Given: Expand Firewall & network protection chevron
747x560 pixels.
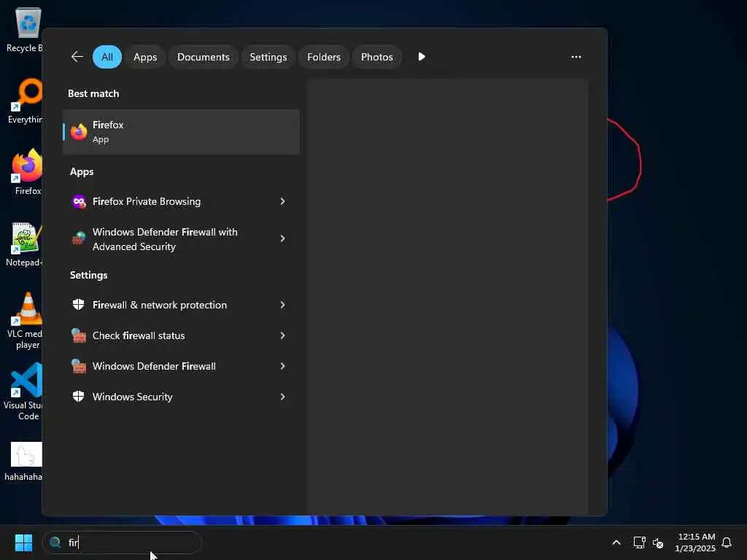Looking at the screenshot, I should point(282,305).
